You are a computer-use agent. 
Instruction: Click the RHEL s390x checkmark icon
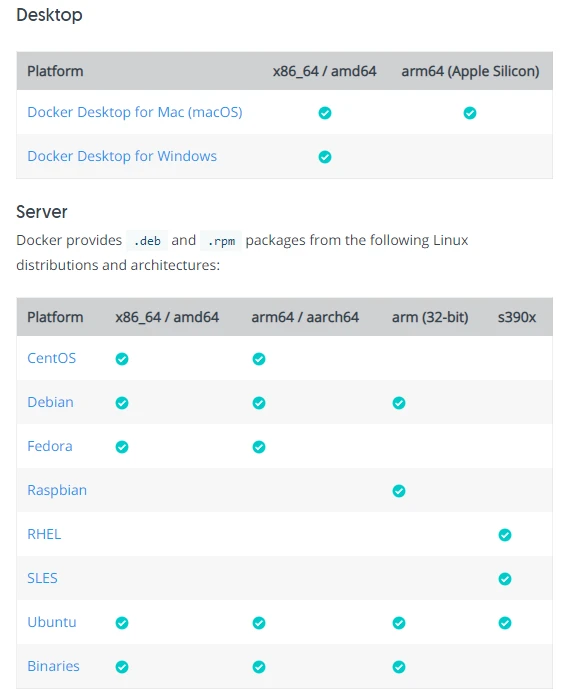click(x=505, y=535)
